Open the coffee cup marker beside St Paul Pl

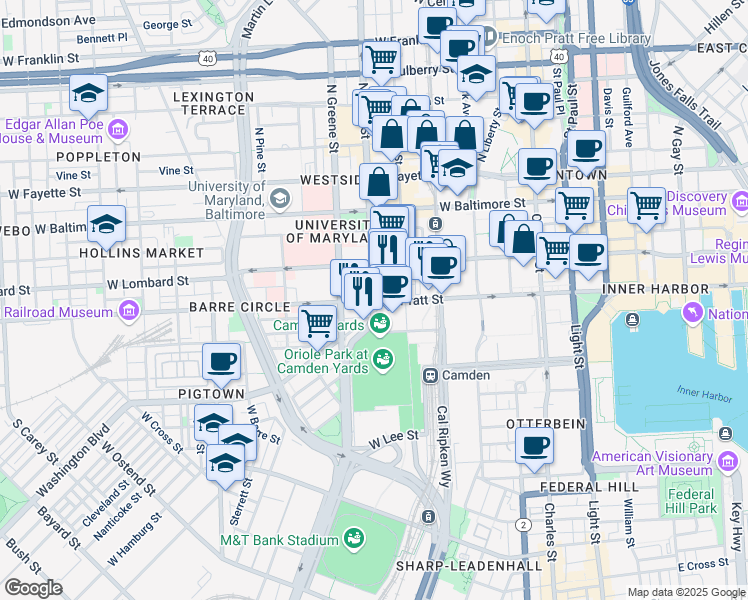coord(534,103)
